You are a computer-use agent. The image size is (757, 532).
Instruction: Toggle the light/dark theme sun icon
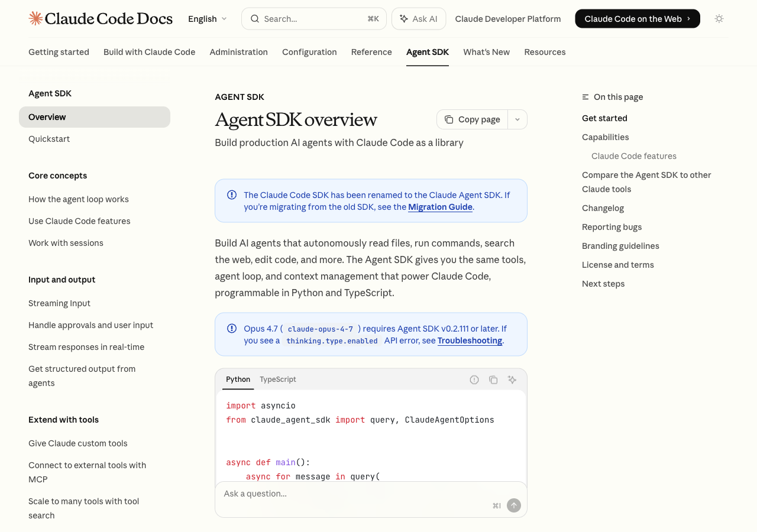pos(719,19)
